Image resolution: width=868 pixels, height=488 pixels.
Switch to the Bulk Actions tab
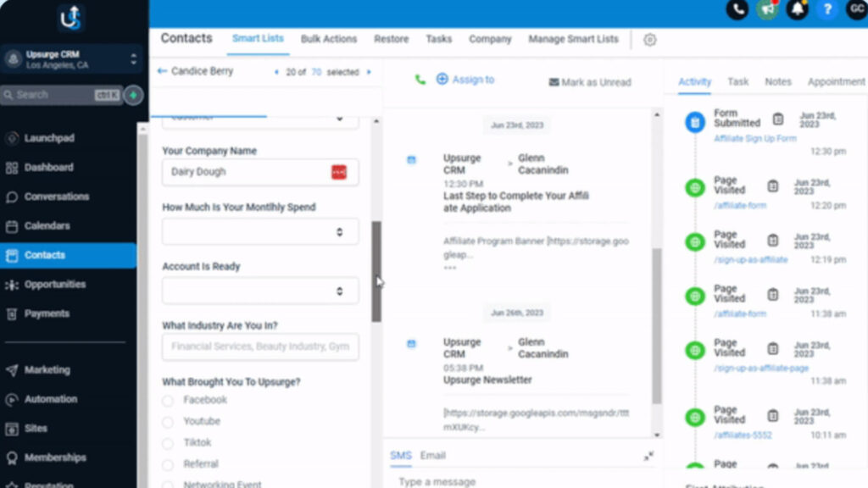pos(329,39)
